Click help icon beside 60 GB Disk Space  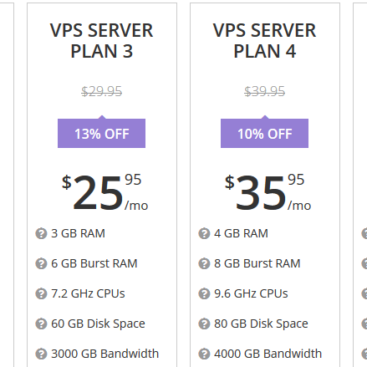(41, 324)
